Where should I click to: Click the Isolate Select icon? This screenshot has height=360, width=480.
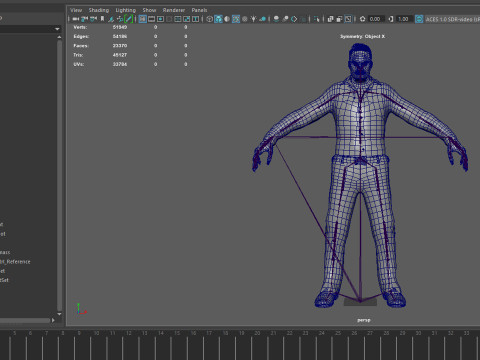tap(316, 19)
